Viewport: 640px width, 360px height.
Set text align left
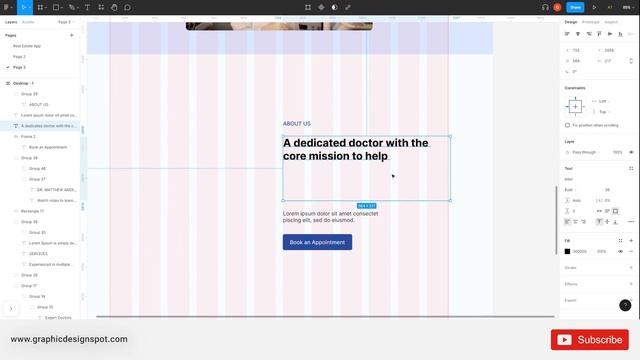point(567,222)
